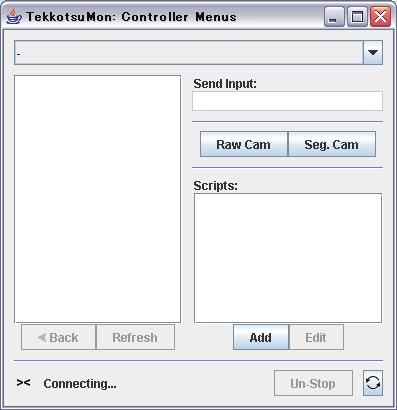397x410 pixels.
Task: Maximize the Controller Menus window
Action: tap(357, 17)
